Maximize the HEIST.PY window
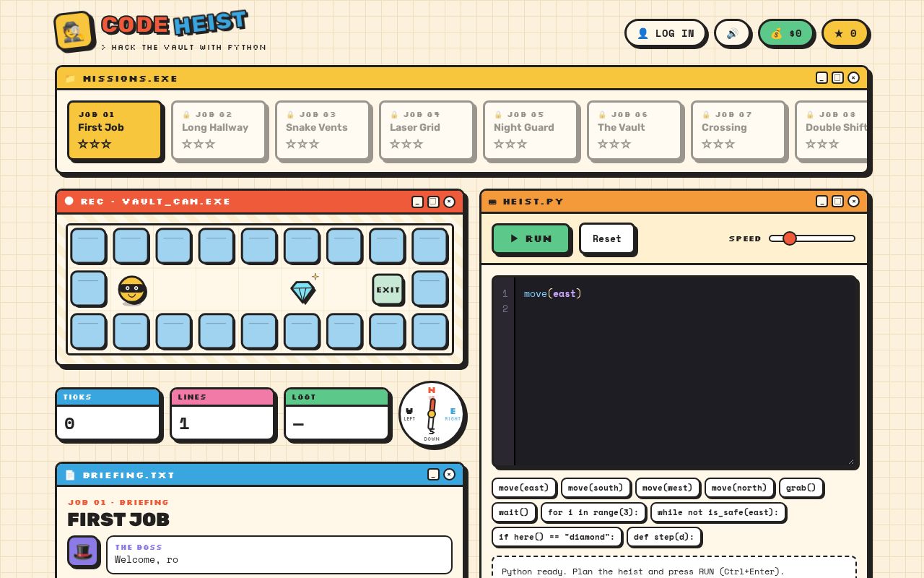The width and height of the screenshot is (924, 578). (837, 201)
